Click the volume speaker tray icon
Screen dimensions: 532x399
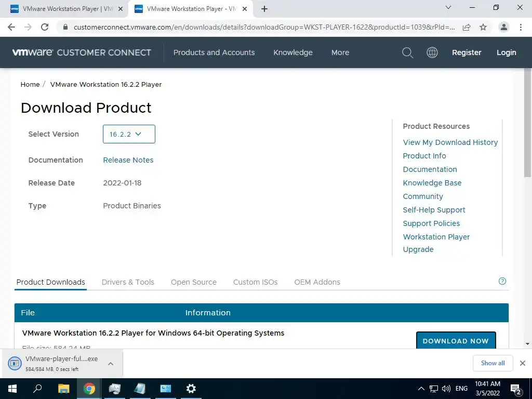(446, 389)
